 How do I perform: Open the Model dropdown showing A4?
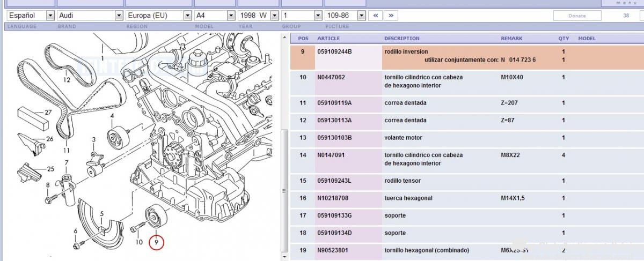click(215, 16)
